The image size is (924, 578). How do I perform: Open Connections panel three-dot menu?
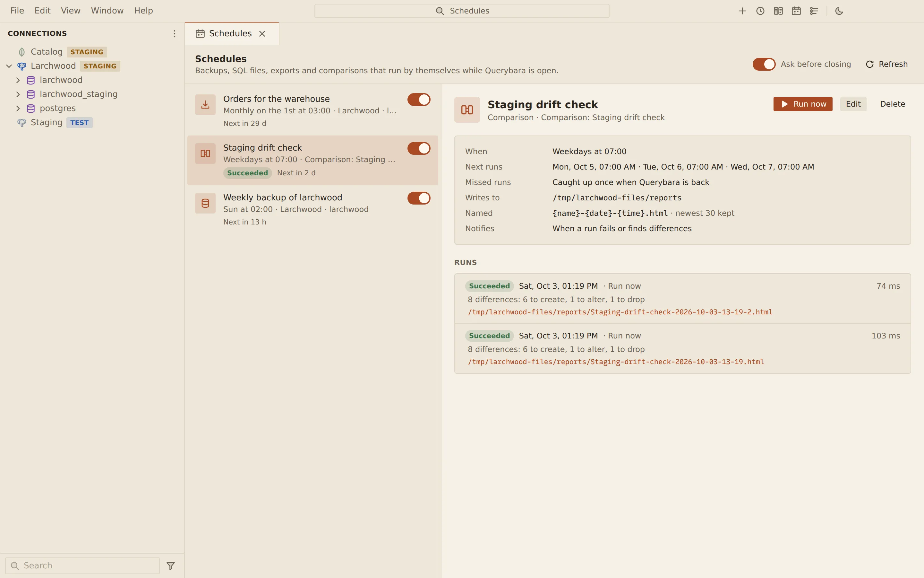click(x=174, y=34)
